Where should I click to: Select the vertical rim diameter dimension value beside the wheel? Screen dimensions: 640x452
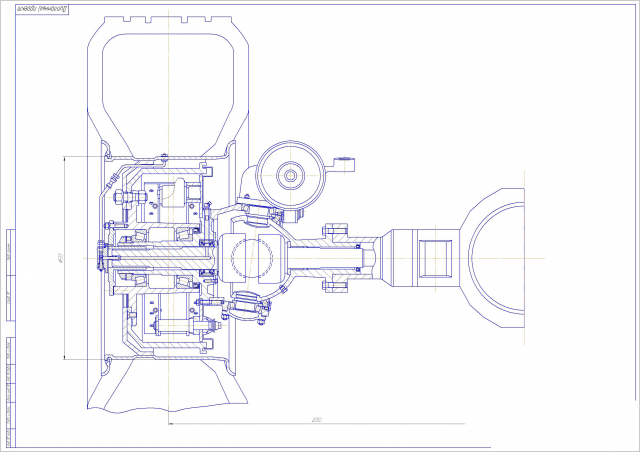click(x=61, y=258)
